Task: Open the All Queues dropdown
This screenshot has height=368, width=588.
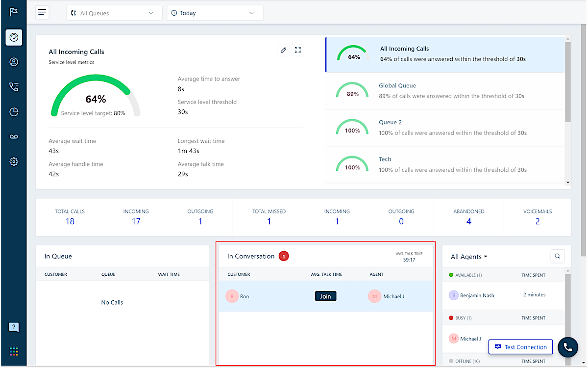Action: click(x=114, y=13)
